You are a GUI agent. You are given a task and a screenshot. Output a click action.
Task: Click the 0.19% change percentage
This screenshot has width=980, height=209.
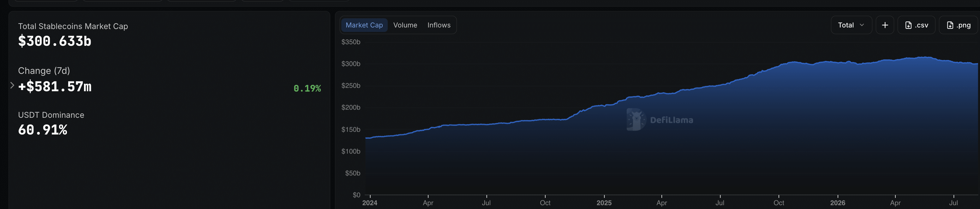tap(307, 88)
